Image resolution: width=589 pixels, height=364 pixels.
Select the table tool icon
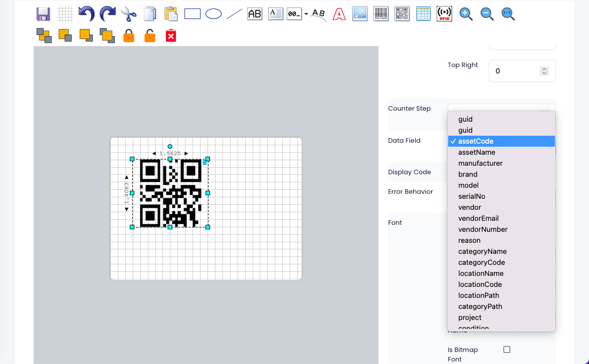424,14
